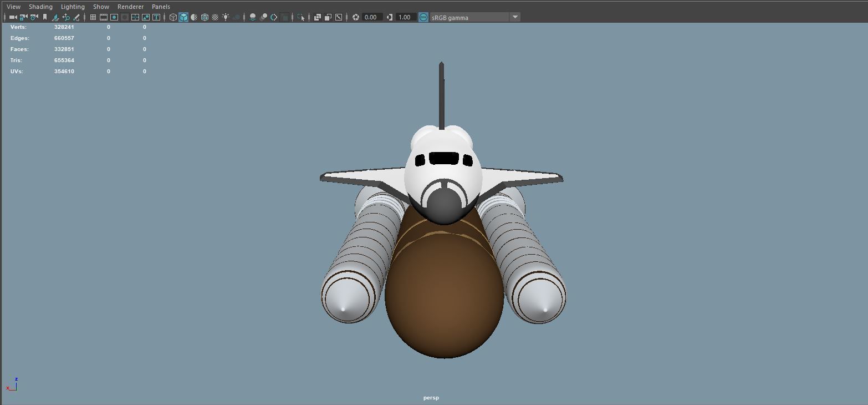
Task: Click the XYZ axis indicator
Action: pyautogui.click(x=12, y=384)
